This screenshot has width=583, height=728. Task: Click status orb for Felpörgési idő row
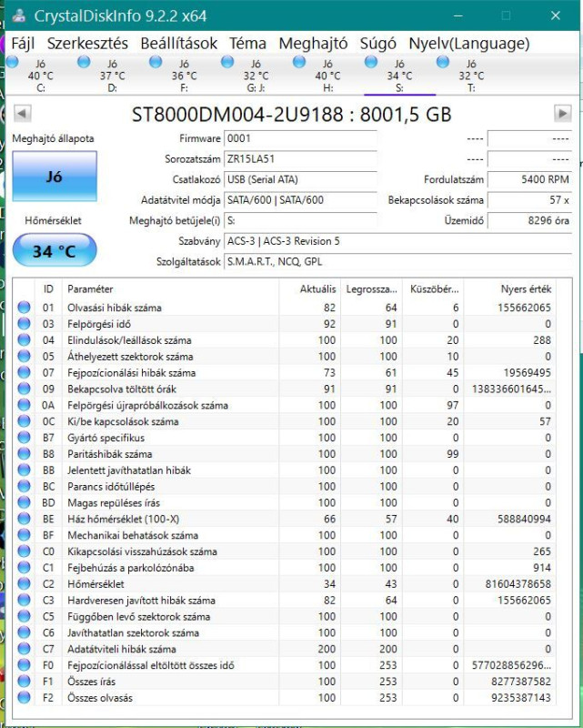[x=24, y=324]
